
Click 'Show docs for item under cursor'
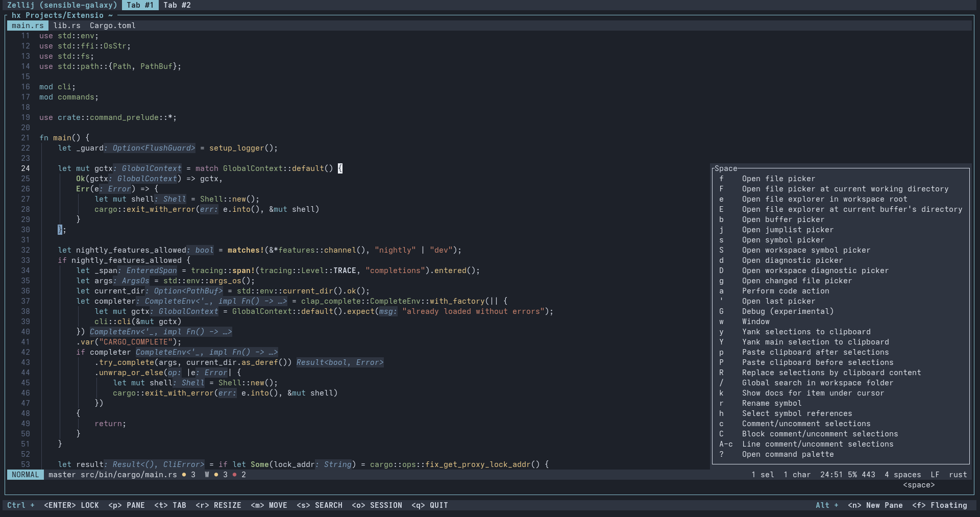click(841, 393)
